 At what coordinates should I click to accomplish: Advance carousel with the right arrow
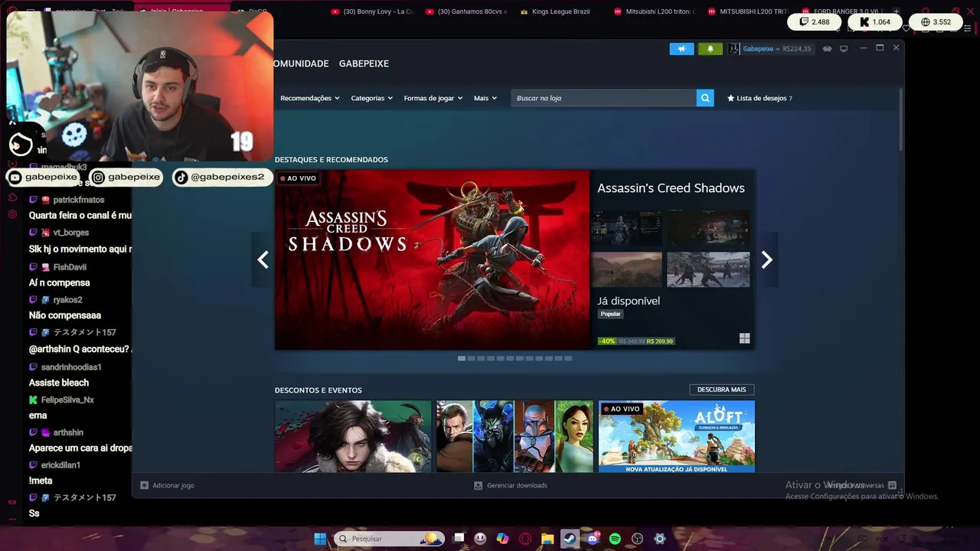[767, 259]
